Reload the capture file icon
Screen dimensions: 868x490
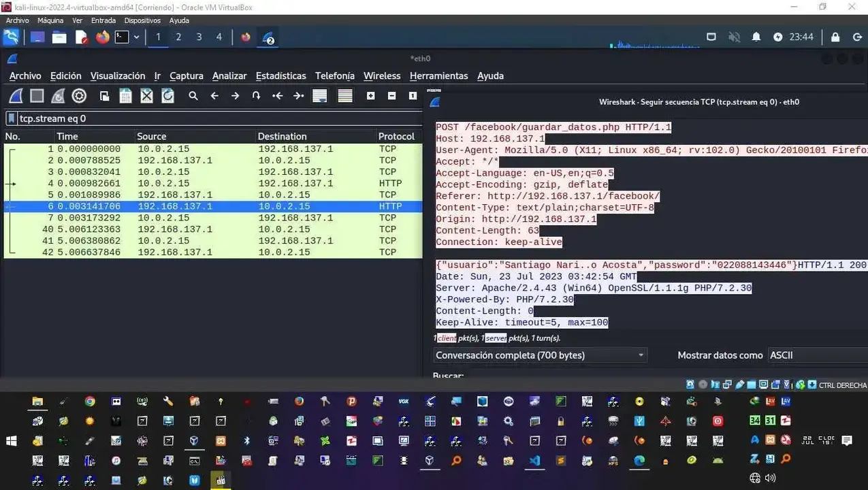tap(167, 96)
